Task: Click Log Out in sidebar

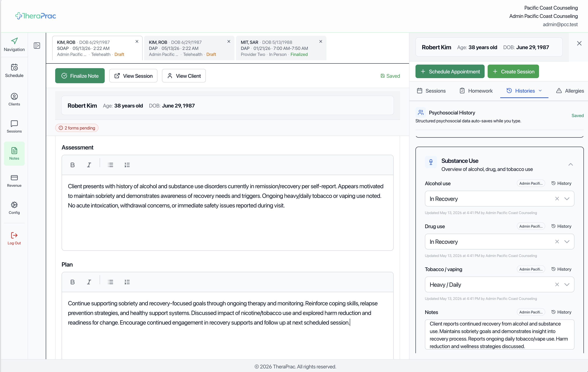Action: (x=14, y=239)
